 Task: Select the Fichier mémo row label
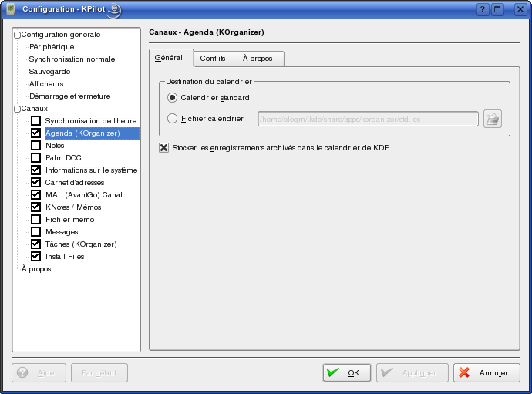(x=70, y=220)
